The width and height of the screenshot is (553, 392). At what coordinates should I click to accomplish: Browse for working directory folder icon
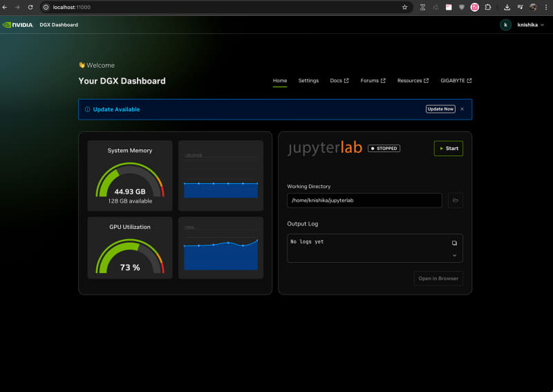pyautogui.click(x=456, y=200)
